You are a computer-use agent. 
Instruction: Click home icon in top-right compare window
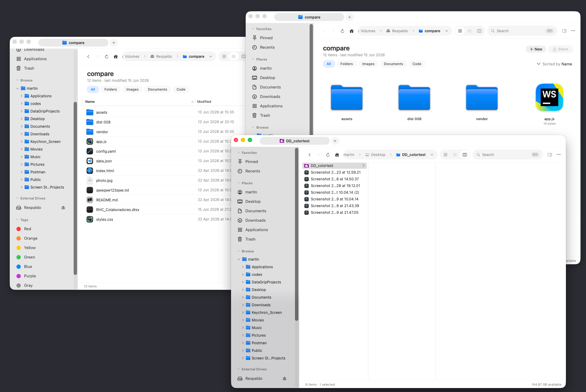pyautogui.click(x=352, y=31)
